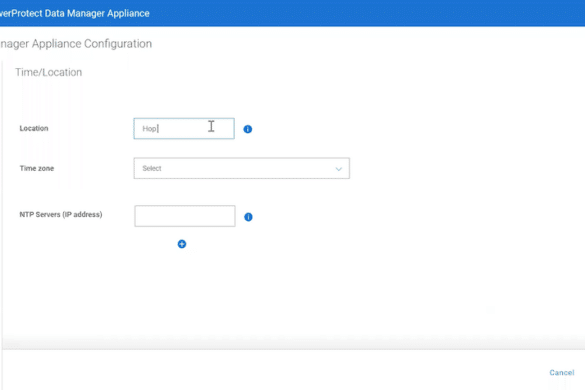Expand the Time zone chevron arrow
585x390 pixels.
338,169
